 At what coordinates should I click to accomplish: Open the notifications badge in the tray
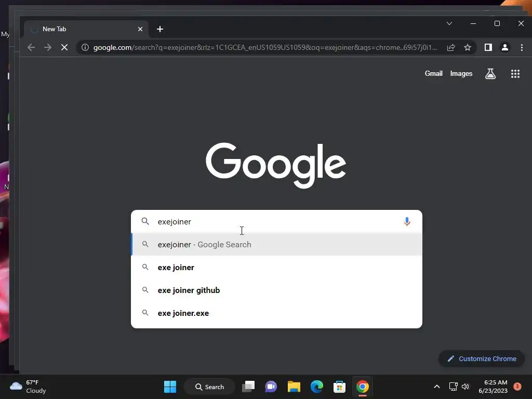tap(517, 387)
